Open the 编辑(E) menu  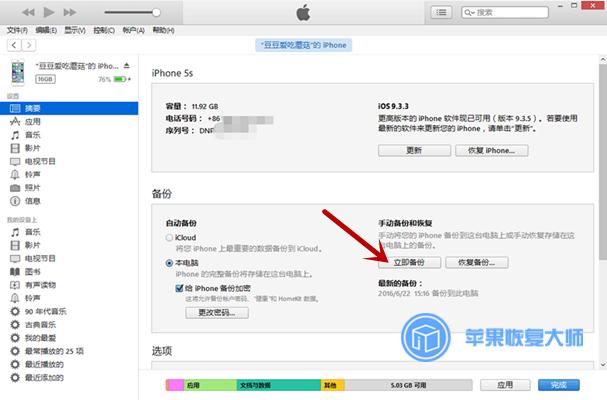pos(46,30)
